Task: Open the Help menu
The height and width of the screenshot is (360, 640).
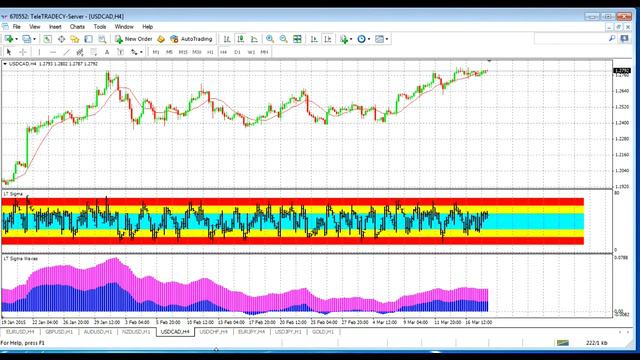Action: pos(147,27)
